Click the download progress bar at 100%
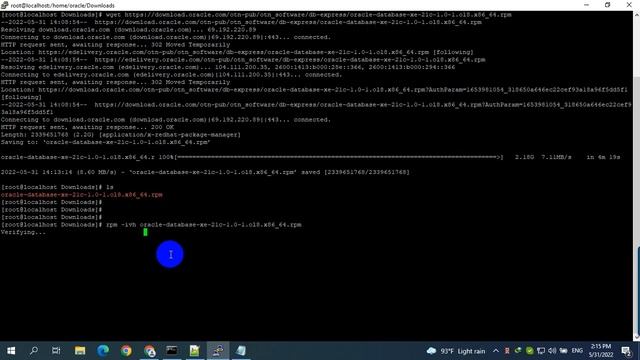This screenshot has width=640, height=360. 339,157
